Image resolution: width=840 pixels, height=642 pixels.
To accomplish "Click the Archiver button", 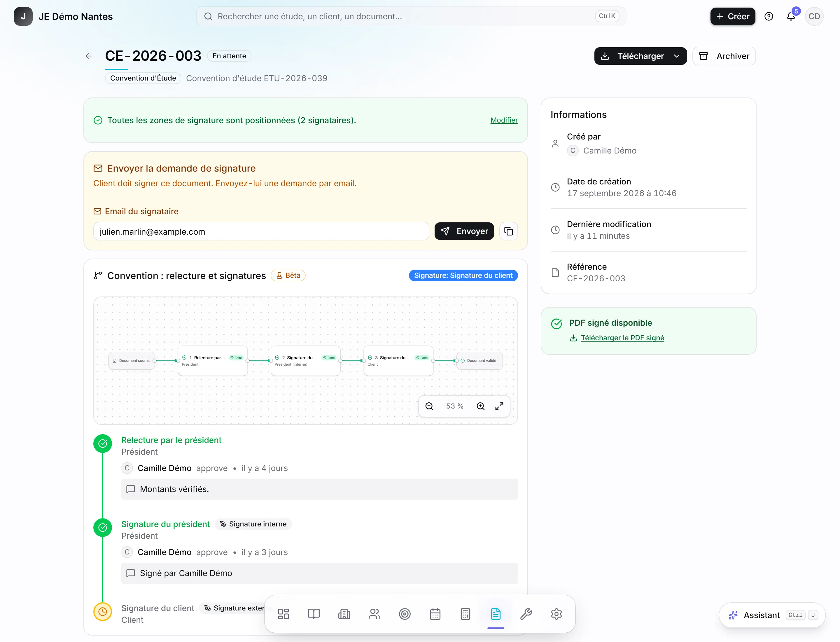I will pos(724,56).
